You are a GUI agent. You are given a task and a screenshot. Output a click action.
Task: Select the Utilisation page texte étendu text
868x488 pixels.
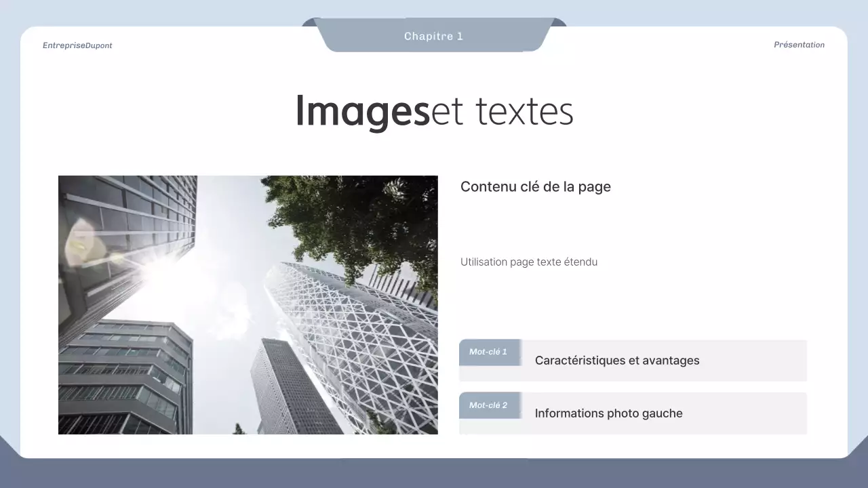pos(529,262)
